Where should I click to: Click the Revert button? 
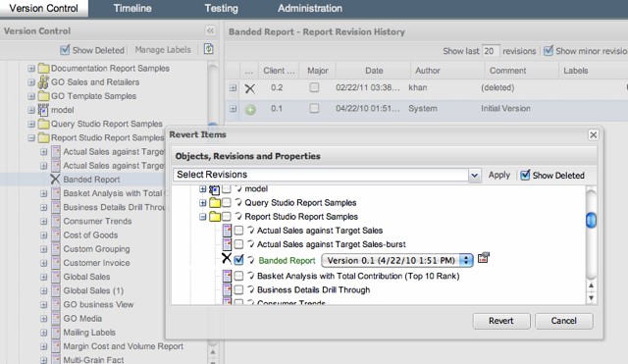coord(501,321)
